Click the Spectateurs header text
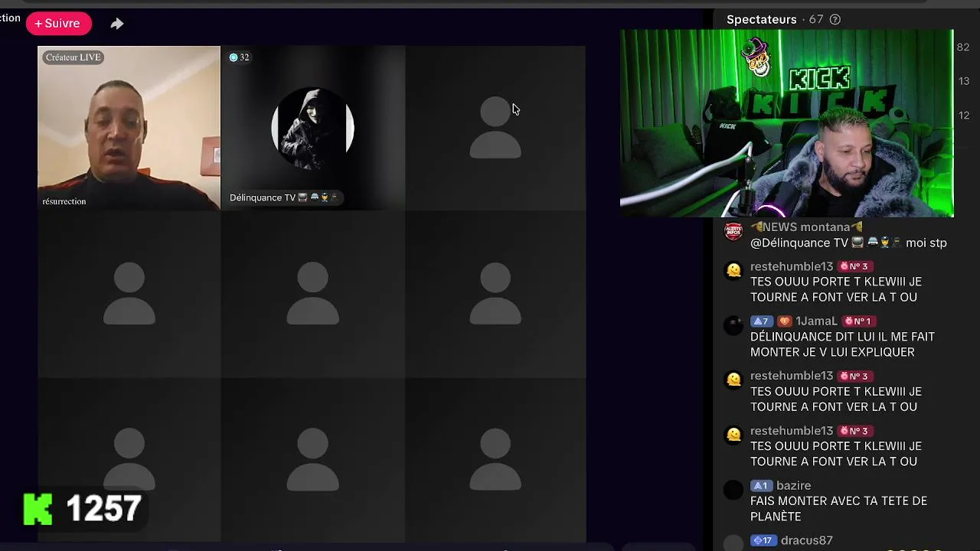Screen dimensions: 980x551 pyautogui.click(x=762, y=20)
